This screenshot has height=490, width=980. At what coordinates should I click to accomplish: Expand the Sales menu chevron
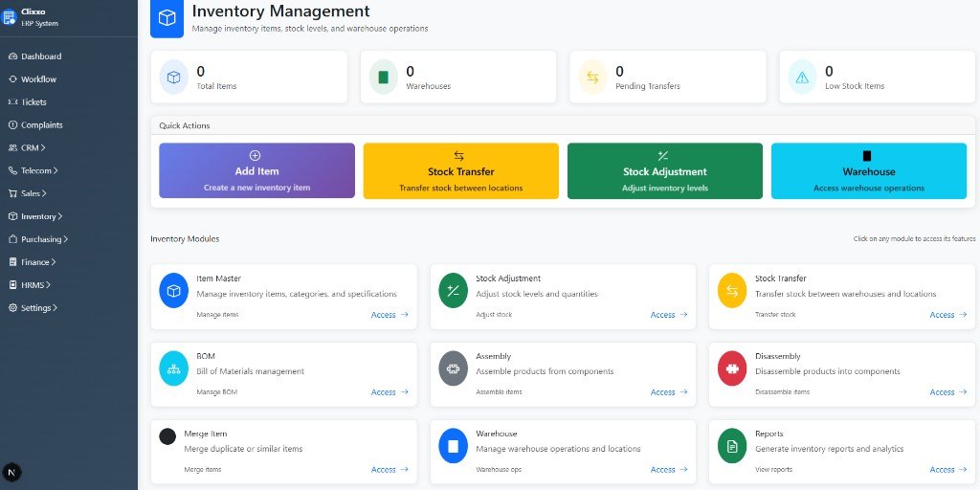point(44,193)
